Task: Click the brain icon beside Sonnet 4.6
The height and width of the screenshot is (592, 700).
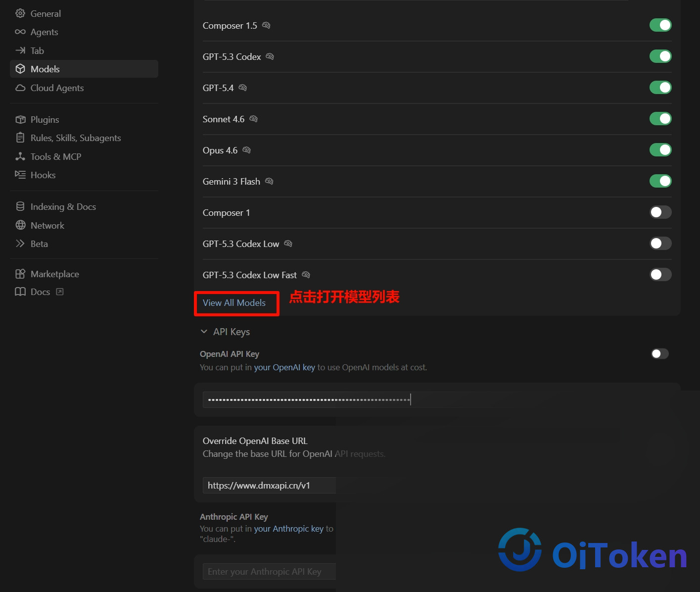Action: (x=253, y=119)
